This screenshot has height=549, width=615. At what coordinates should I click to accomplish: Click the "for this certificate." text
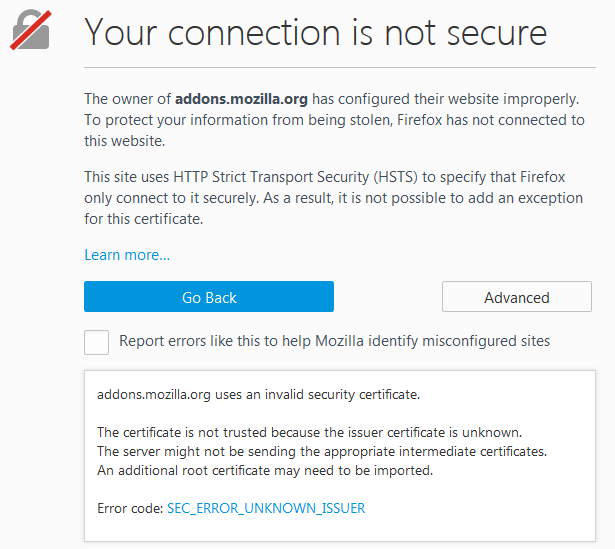point(144,219)
